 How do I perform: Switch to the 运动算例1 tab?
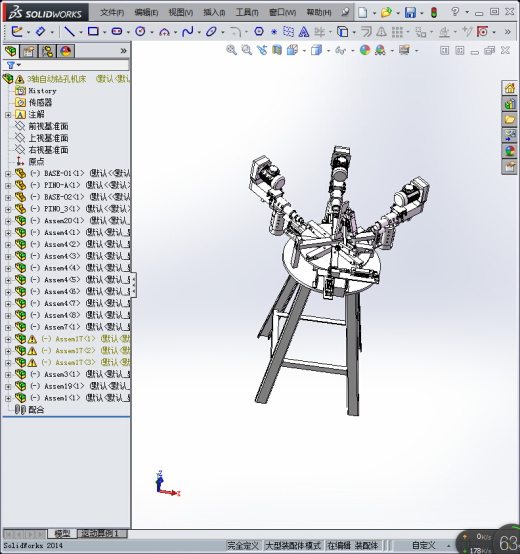click(x=100, y=534)
